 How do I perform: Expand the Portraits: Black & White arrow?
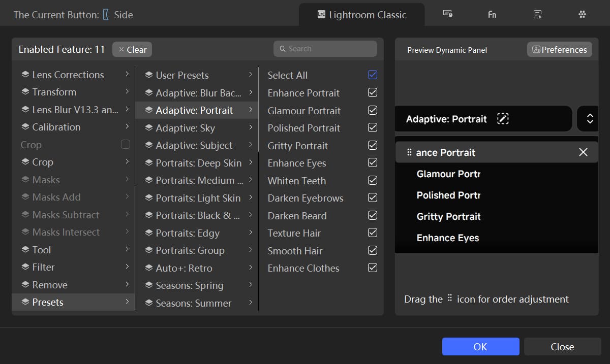(251, 215)
